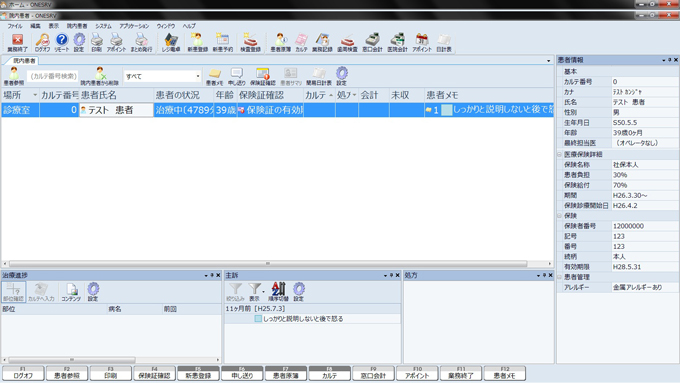Open すべて filter dropdown
Viewport: 680px width, 383px height.
(198, 76)
